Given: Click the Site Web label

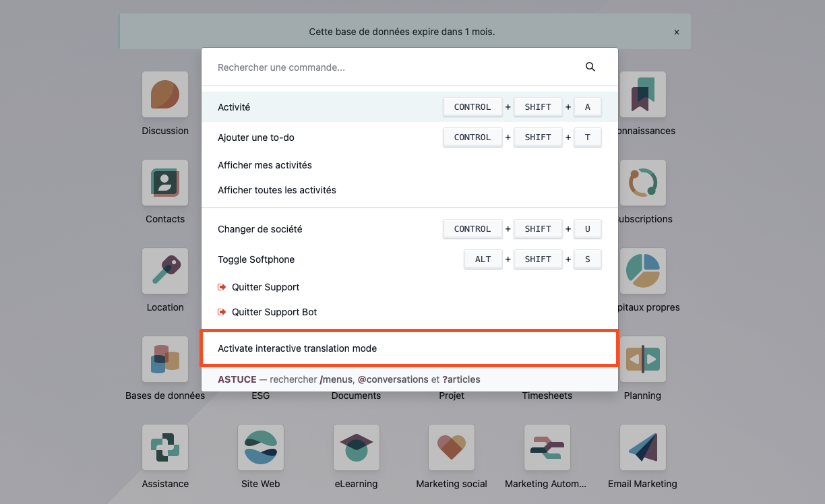Looking at the screenshot, I should (x=261, y=484).
